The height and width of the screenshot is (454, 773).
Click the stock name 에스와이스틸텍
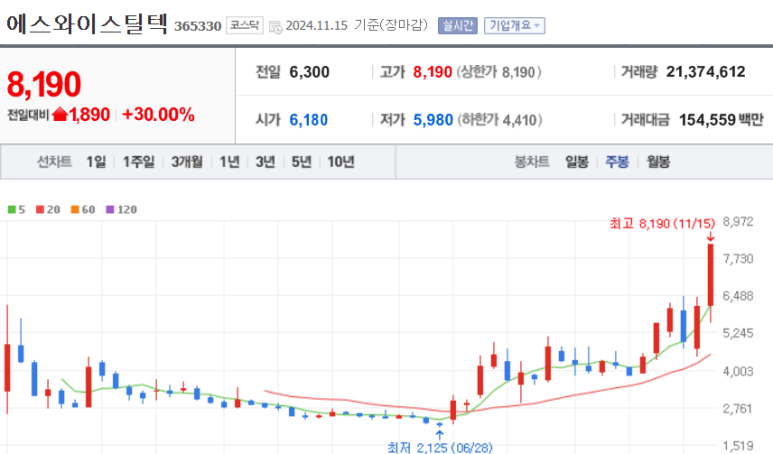coord(87,24)
